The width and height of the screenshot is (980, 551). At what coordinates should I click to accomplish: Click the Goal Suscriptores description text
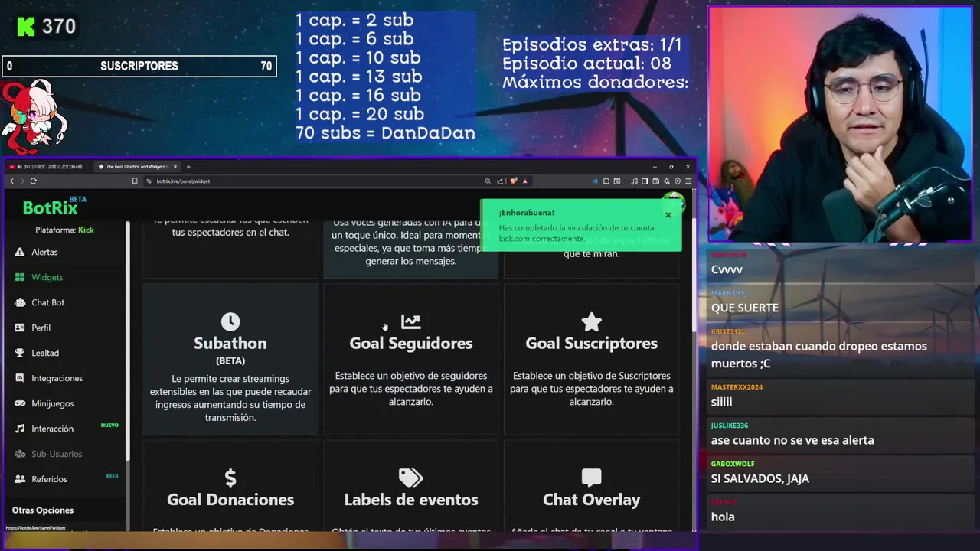tap(591, 389)
